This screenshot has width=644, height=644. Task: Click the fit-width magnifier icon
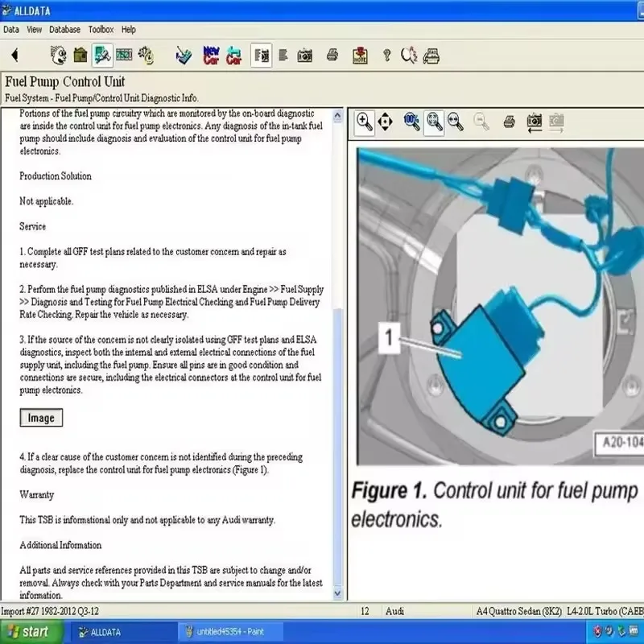(455, 122)
